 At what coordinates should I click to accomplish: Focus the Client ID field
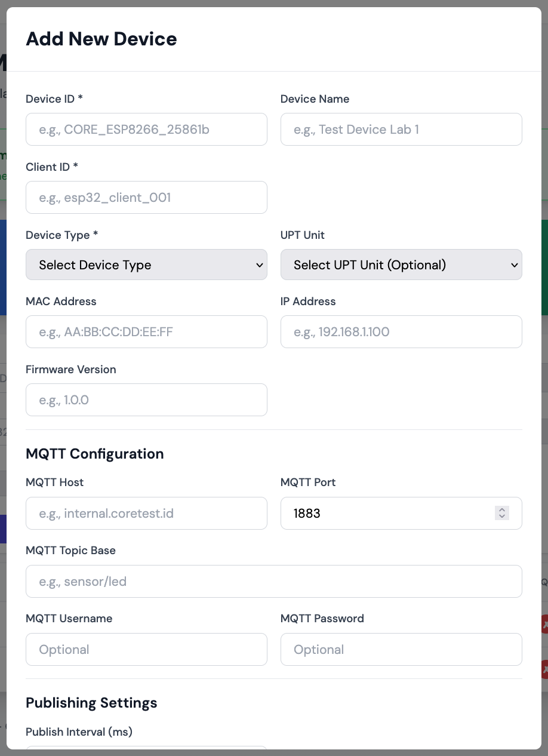pos(146,197)
